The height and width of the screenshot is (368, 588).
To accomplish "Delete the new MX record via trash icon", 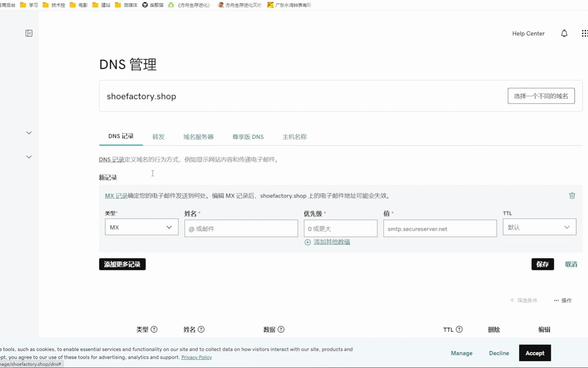I will coord(572,196).
